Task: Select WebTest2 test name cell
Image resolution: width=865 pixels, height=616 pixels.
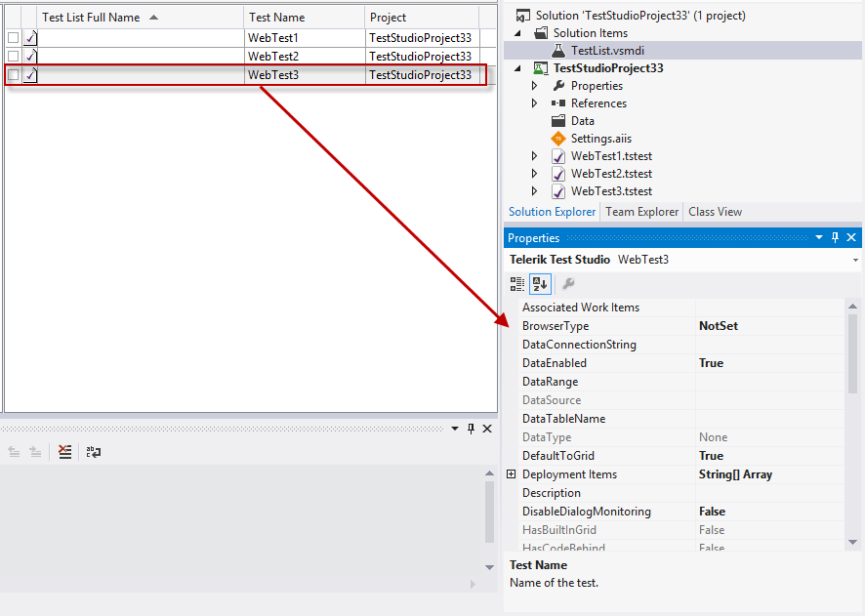Action: (x=304, y=57)
